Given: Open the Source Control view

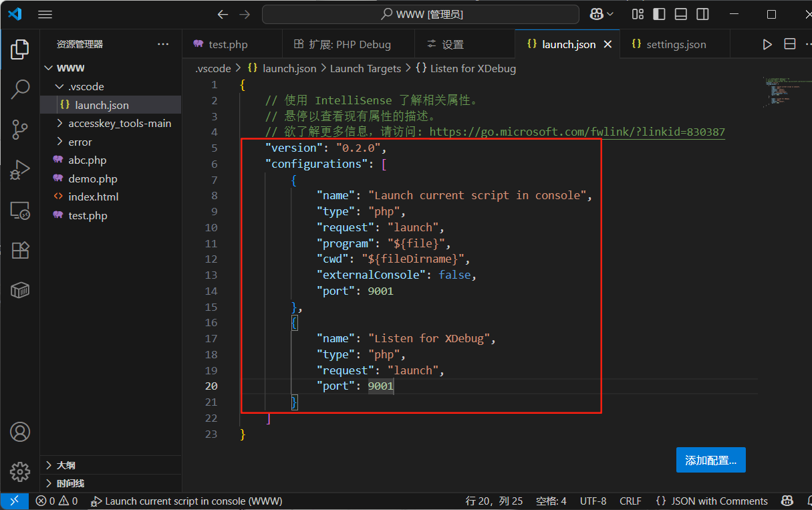Looking at the screenshot, I should [20, 130].
